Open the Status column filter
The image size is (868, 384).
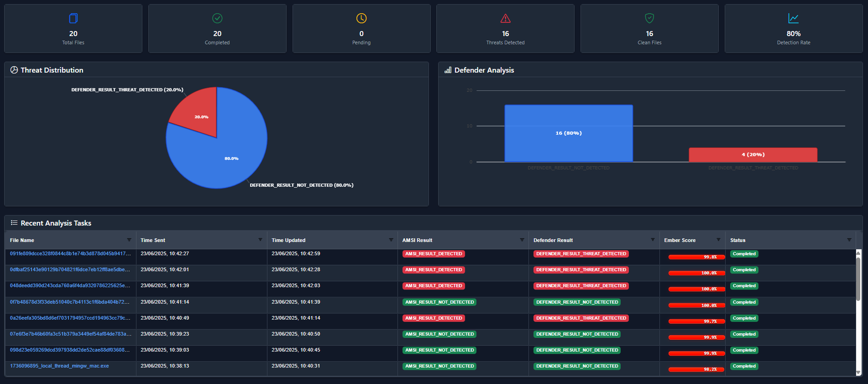pyautogui.click(x=849, y=240)
